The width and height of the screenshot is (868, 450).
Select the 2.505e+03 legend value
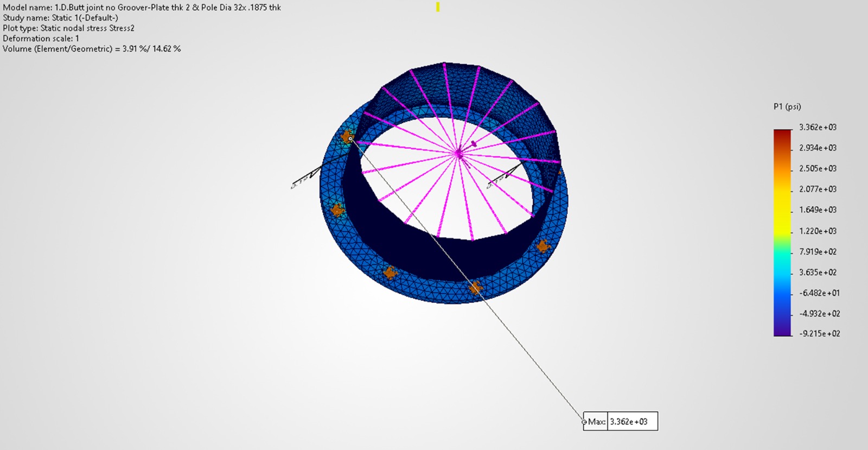click(818, 168)
